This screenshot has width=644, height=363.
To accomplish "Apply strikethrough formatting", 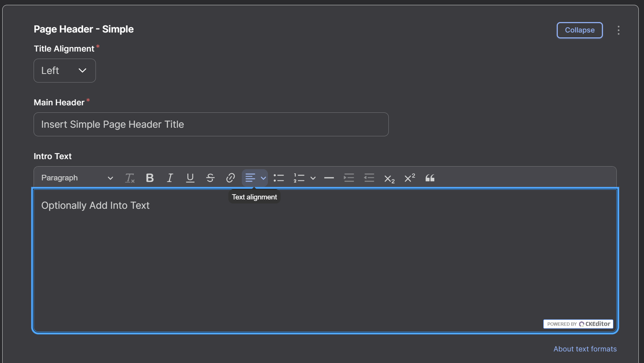I will pos(210,178).
